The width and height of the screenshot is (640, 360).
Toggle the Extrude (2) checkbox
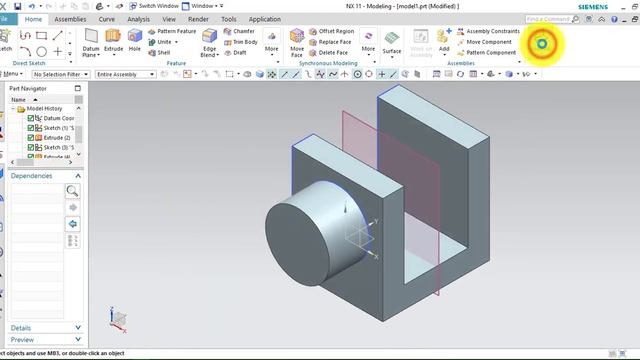(x=30, y=138)
